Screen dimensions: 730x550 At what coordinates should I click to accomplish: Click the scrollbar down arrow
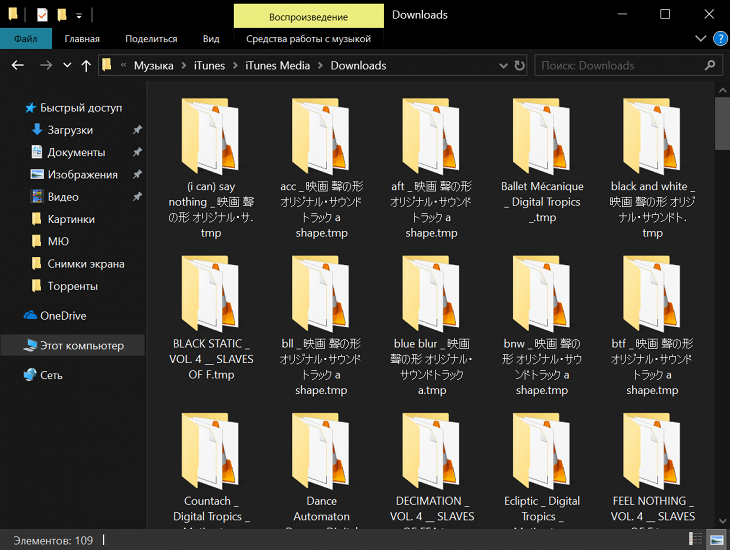click(x=722, y=521)
